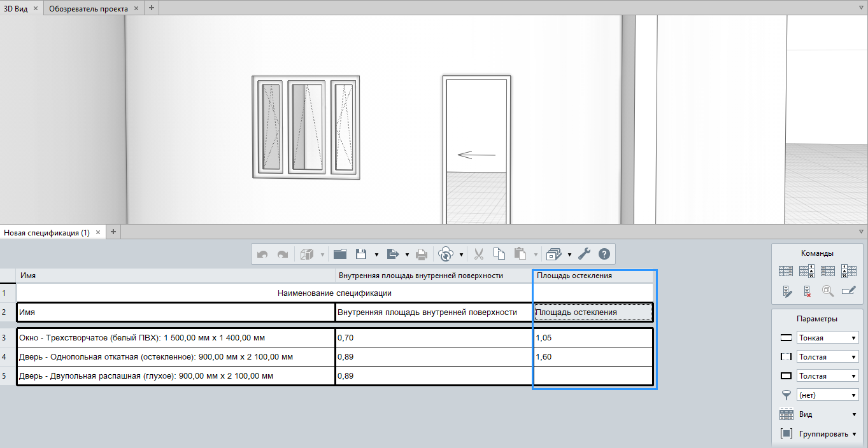Screen dimensions: 868x448
Task: Click the field-with-pencil rename command icon
Action: pyautogui.click(x=849, y=291)
